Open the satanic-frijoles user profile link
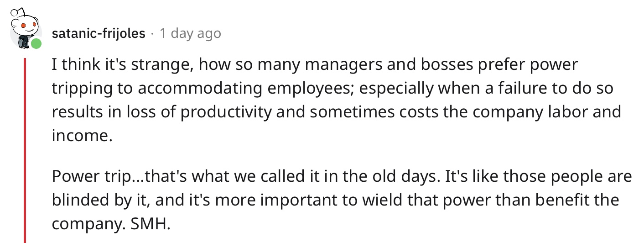The width and height of the screenshot is (644, 243). 99,34
